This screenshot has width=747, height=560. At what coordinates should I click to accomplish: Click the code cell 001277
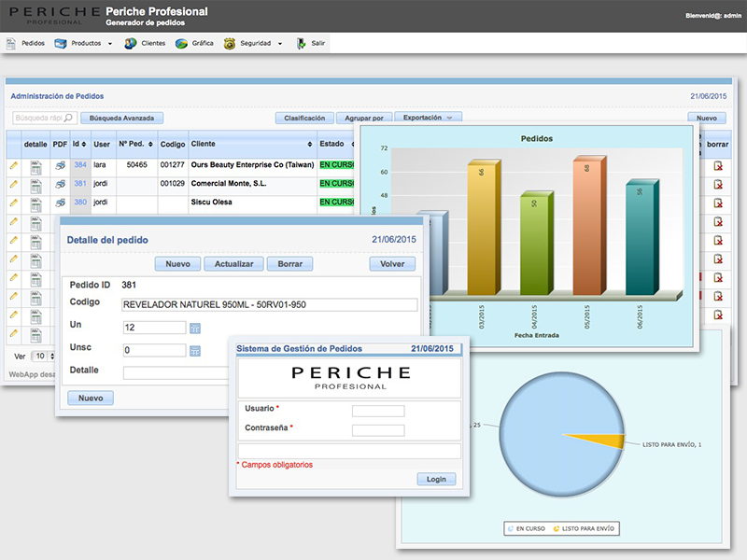click(173, 165)
